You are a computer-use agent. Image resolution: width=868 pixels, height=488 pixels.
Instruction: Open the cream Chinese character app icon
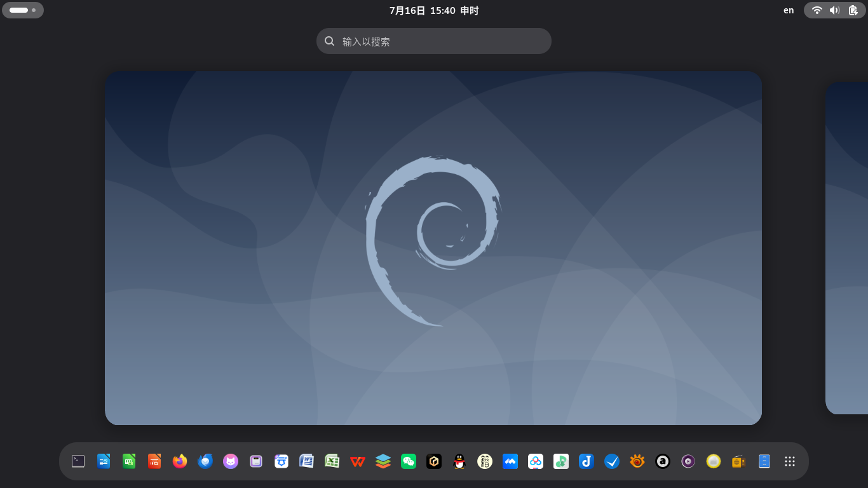point(485,461)
